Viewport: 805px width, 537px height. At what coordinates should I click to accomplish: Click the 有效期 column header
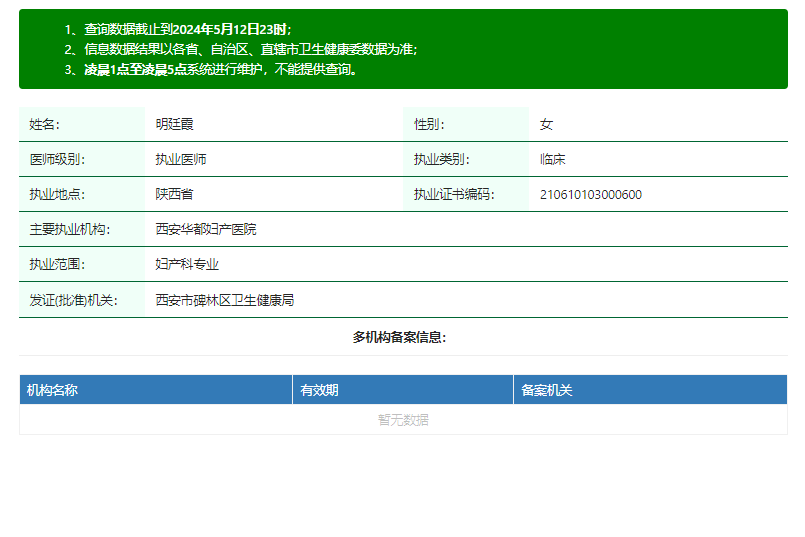[x=403, y=390]
